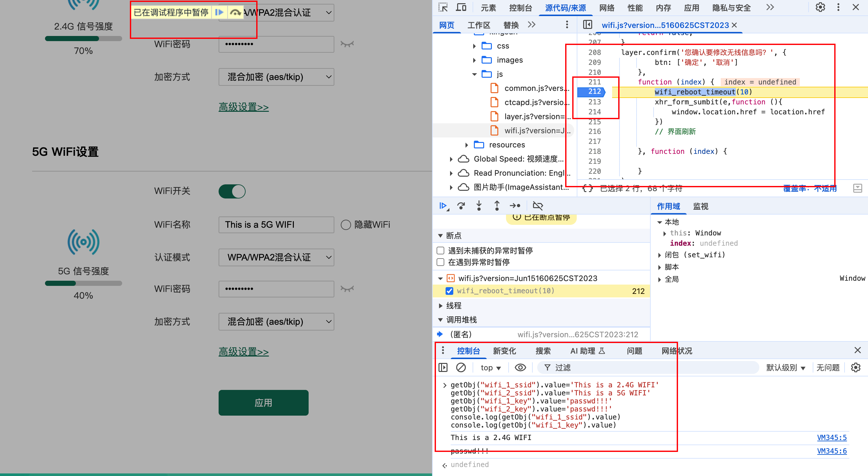Screen dimensions: 868x476
Task: Check 遇到未捕获的异常时暂停 checkbox
Action: point(440,251)
